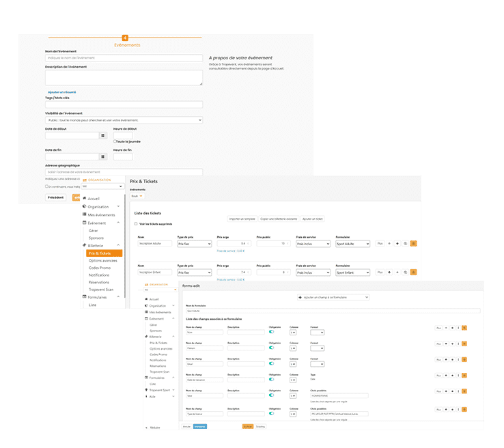Expand Organisation in Prix & Tickets sidebar
Image resolution: width=504 pixels, height=448 pixels.
coord(118,206)
